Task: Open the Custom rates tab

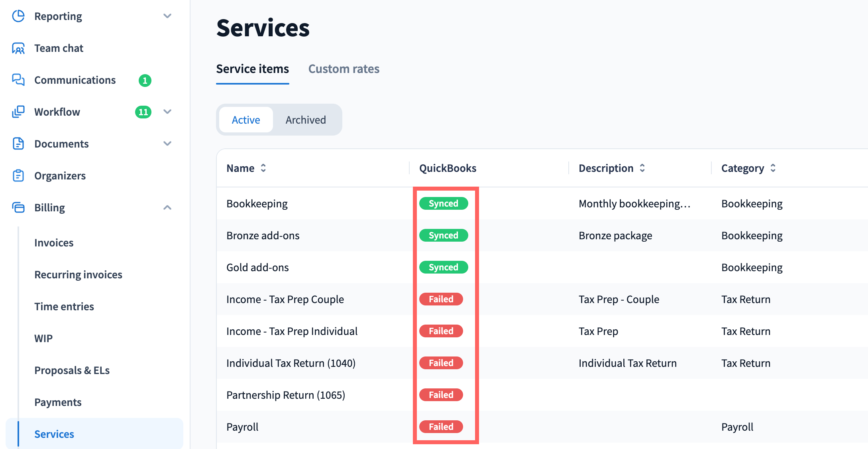Action: 344,69
